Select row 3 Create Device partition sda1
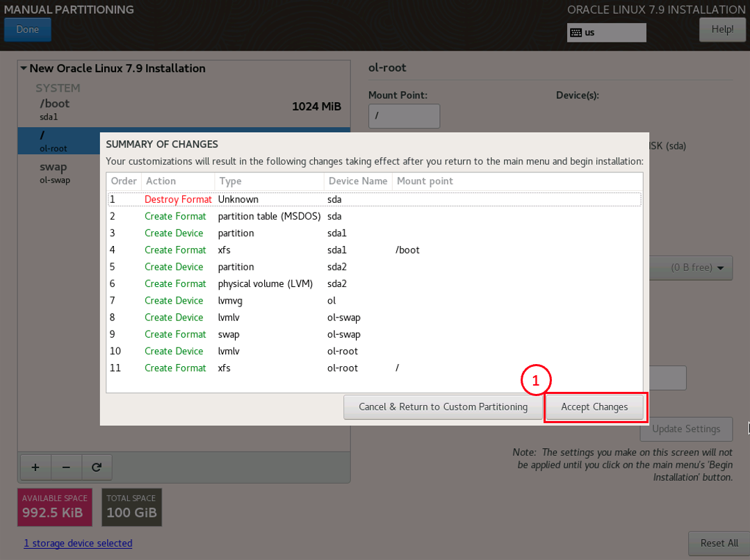The width and height of the screenshot is (750, 560). coord(375,233)
